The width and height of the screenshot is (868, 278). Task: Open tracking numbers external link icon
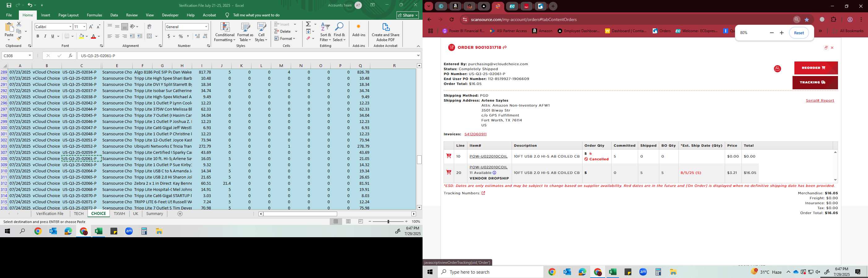coord(483,193)
